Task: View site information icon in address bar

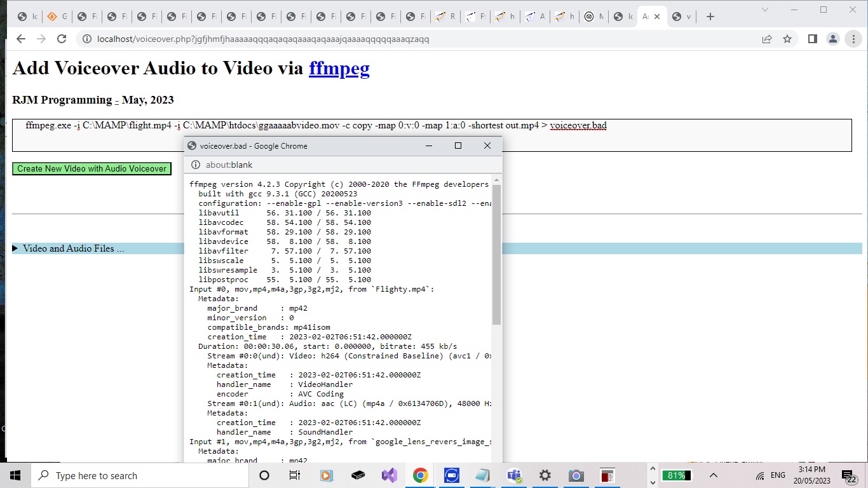Action: pyautogui.click(x=87, y=39)
